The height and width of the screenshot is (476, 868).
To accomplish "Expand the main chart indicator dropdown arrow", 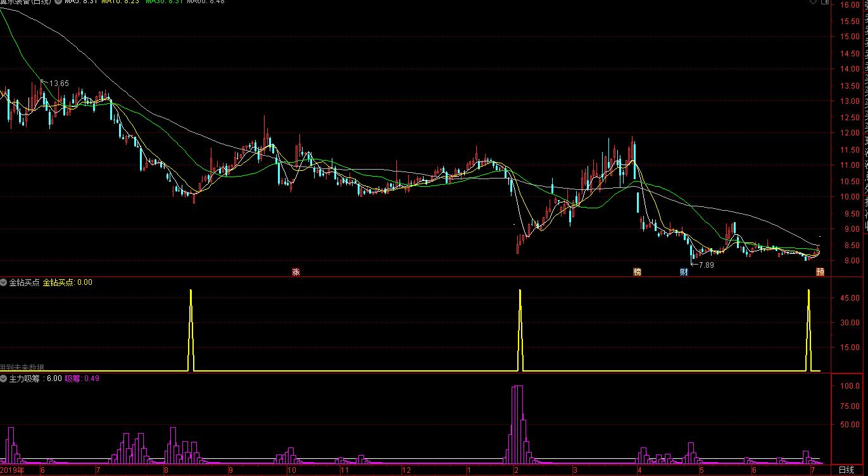I will coord(58,2).
